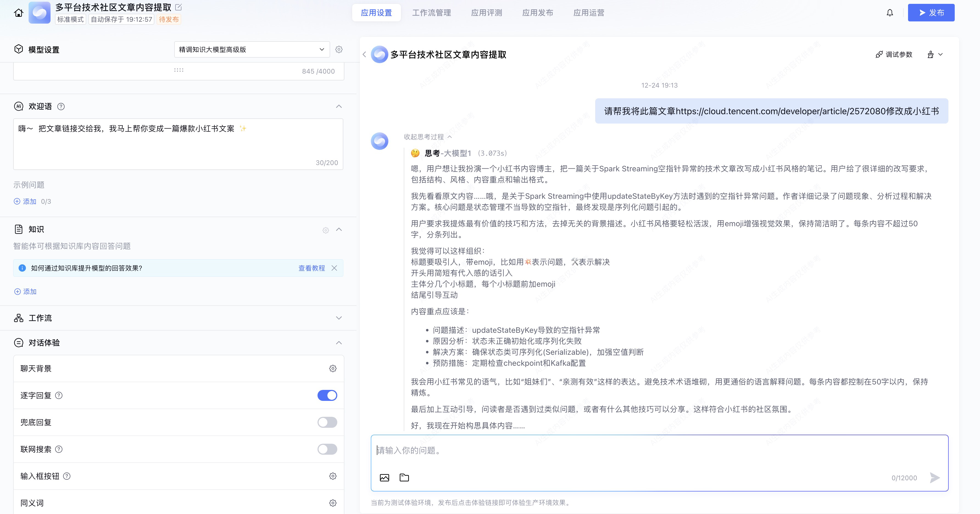Open 输入框按钮 settings gear
980x514 pixels.
(x=333, y=476)
